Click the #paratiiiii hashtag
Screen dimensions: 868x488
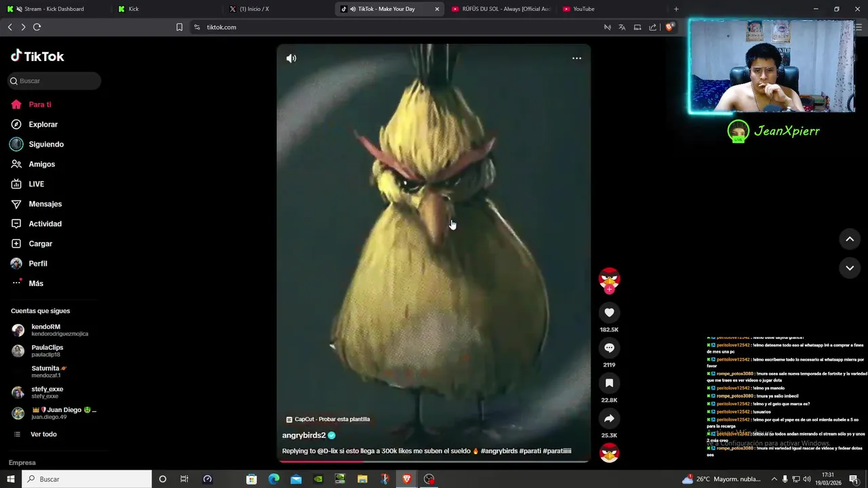[557, 451]
